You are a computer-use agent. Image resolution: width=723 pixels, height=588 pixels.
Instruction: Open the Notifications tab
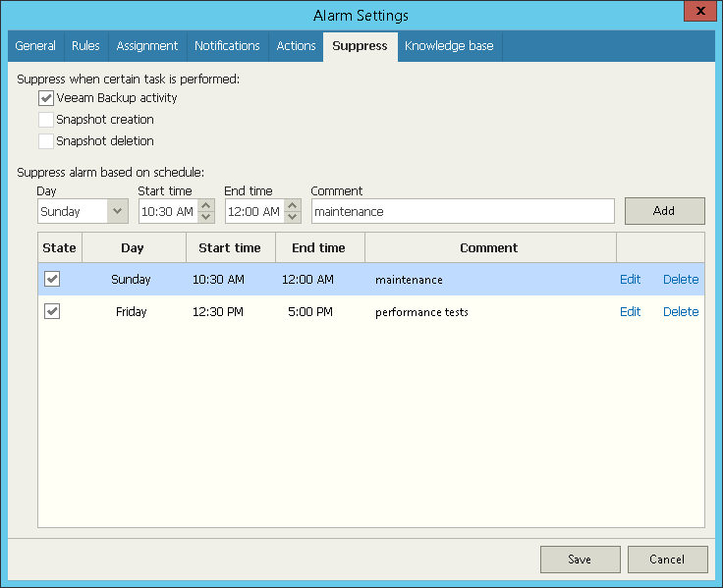pos(227,46)
